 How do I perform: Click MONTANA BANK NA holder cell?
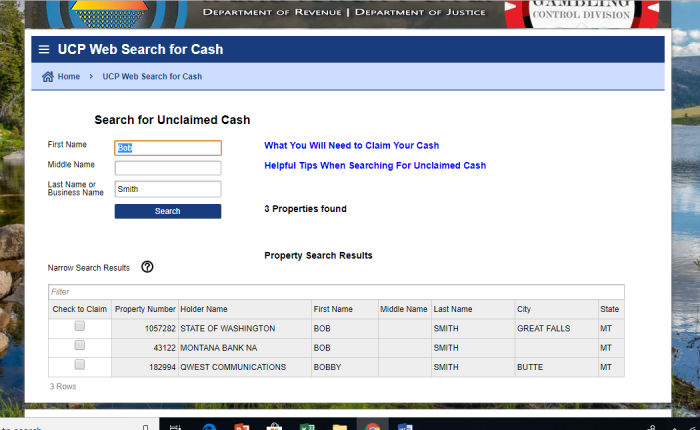pyautogui.click(x=245, y=348)
